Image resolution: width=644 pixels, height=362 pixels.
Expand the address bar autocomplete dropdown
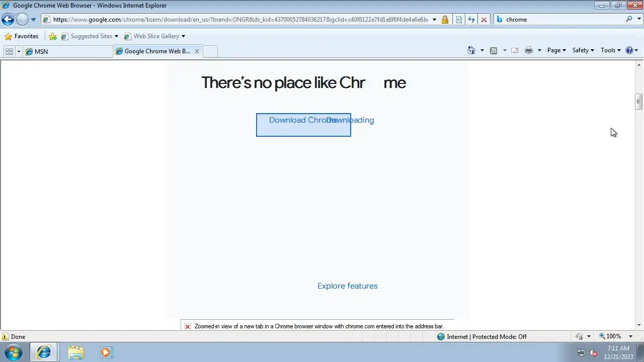click(x=434, y=20)
